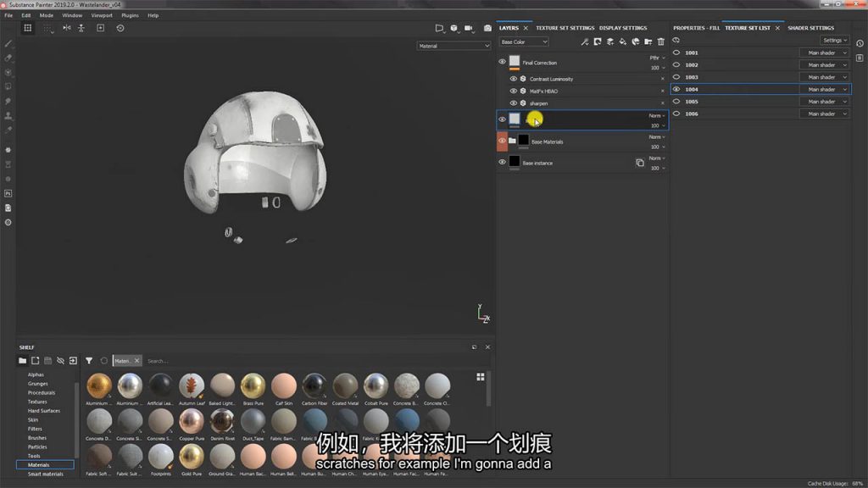Click the add paint layer icon

tap(610, 42)
